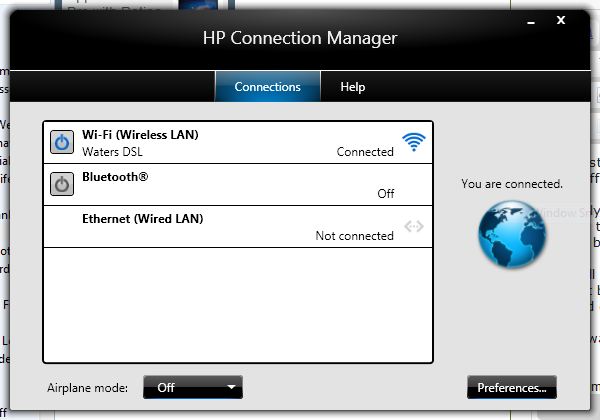Close the HP Connection Manager window
Image resolution: width=600 pixels, height=420 pixels.
tap(570, 21)
